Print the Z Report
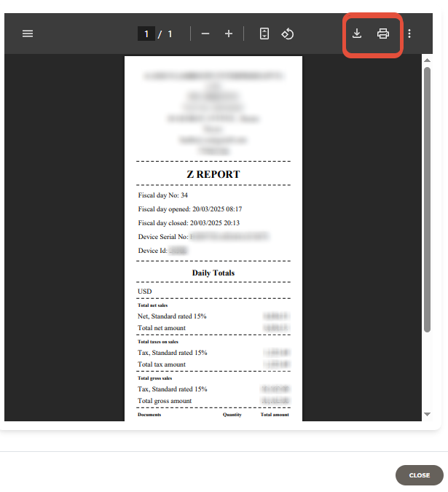Image resolution: width=448 pixels, height=492 pixels. pos(383,34)
